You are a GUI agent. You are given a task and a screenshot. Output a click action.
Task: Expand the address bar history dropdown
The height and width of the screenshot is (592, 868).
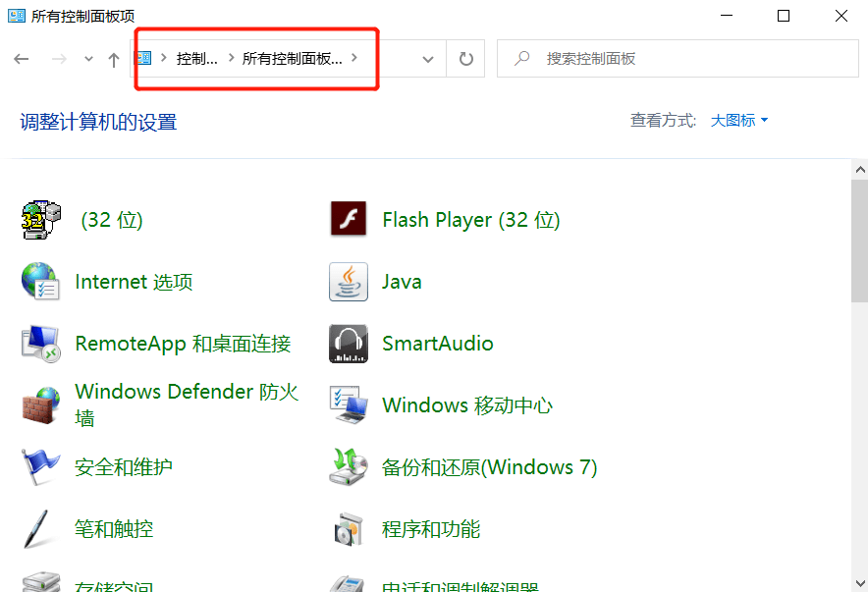(427, 59)
